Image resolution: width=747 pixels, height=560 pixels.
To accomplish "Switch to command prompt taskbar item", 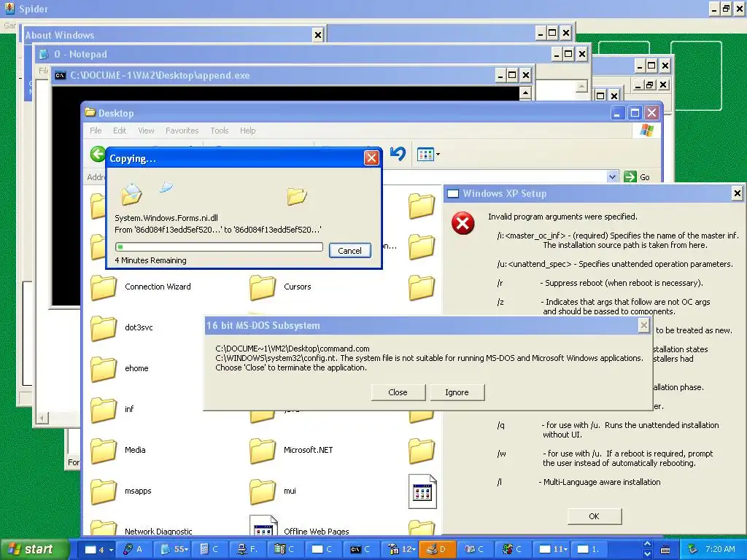I will [361, 549].
